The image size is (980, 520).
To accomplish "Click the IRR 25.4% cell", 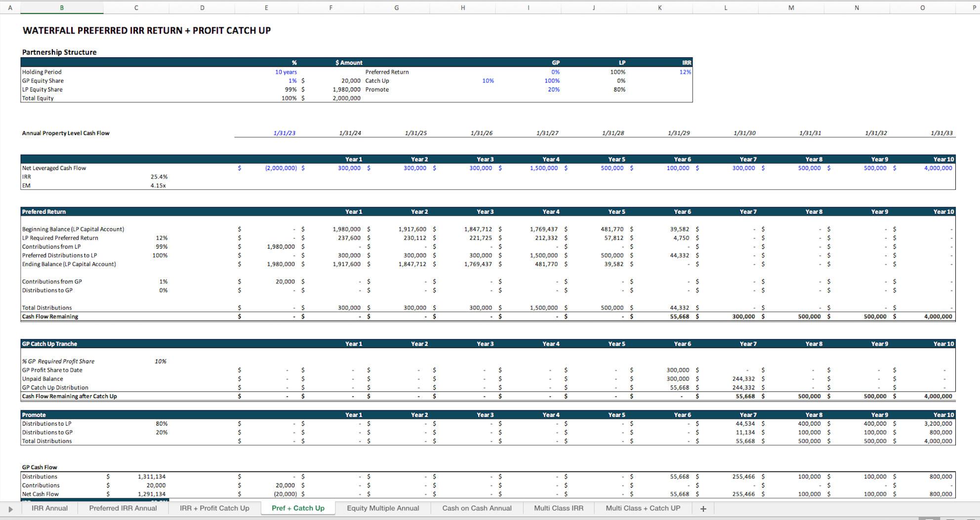I will (159, 177).
